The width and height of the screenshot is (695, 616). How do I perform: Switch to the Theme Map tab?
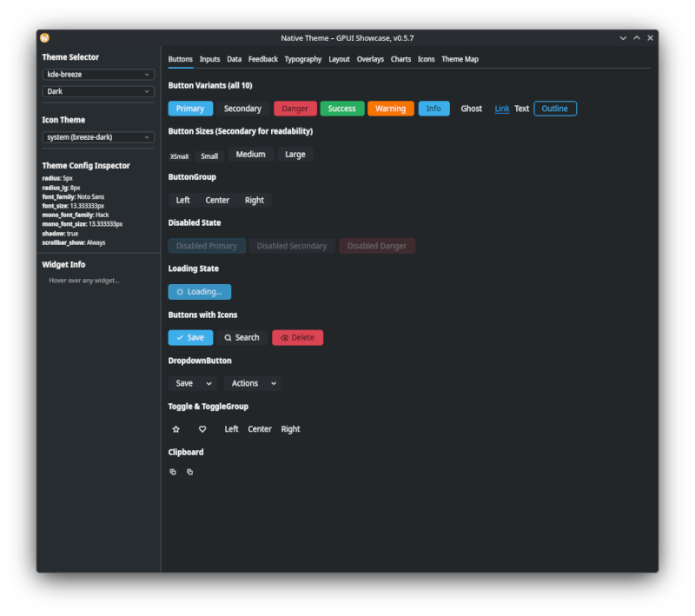coord(460,59)
